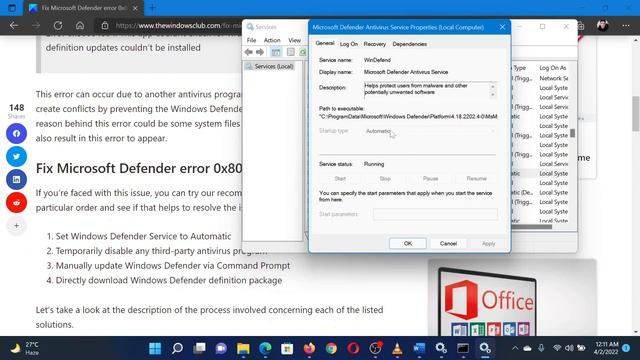
Task: Open the clock and date flyout
Action: click(x=606, y=348)
